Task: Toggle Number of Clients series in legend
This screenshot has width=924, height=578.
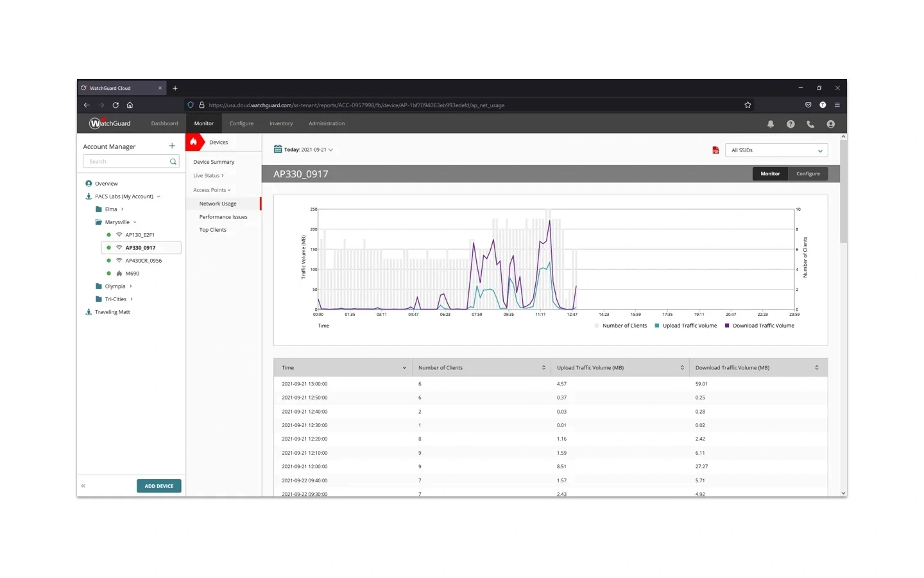Action: (x=620, y=326)
